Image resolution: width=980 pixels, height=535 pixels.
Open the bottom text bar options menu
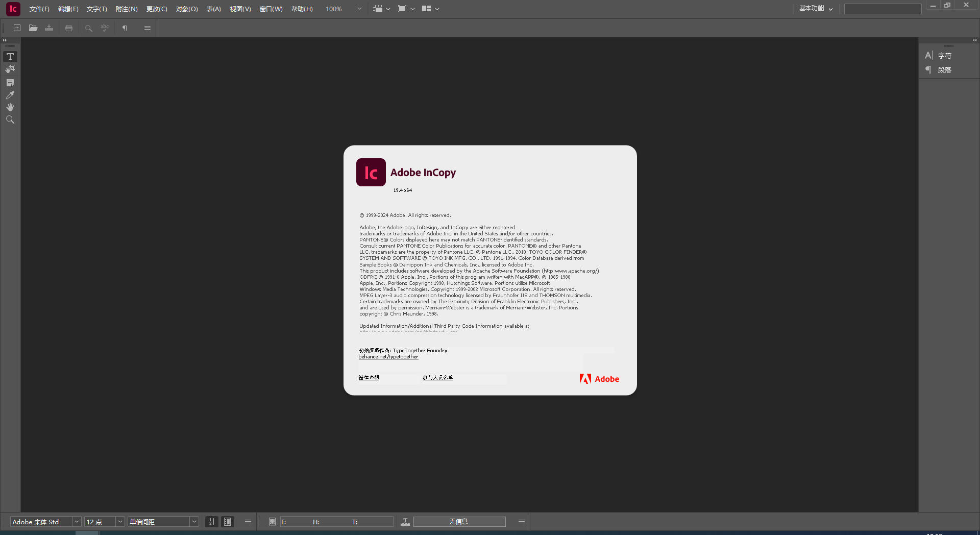pyautogui.click(x=248, y=522)
